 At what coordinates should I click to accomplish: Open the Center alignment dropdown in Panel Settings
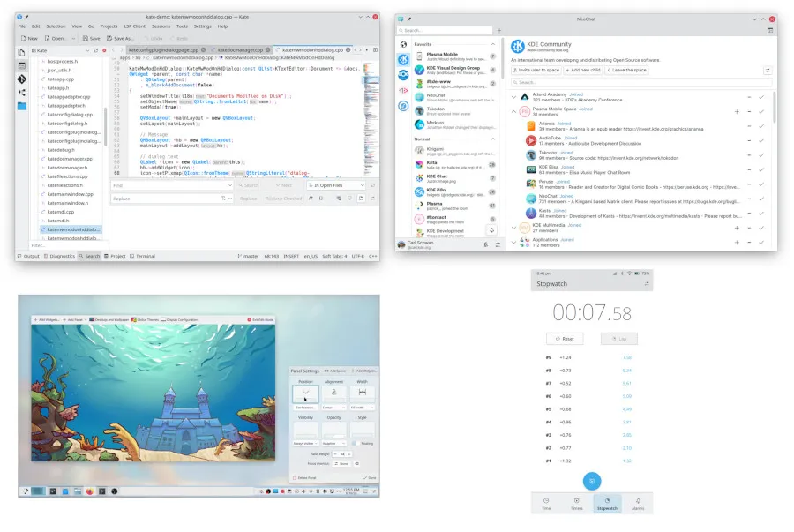tap(333, 408)
